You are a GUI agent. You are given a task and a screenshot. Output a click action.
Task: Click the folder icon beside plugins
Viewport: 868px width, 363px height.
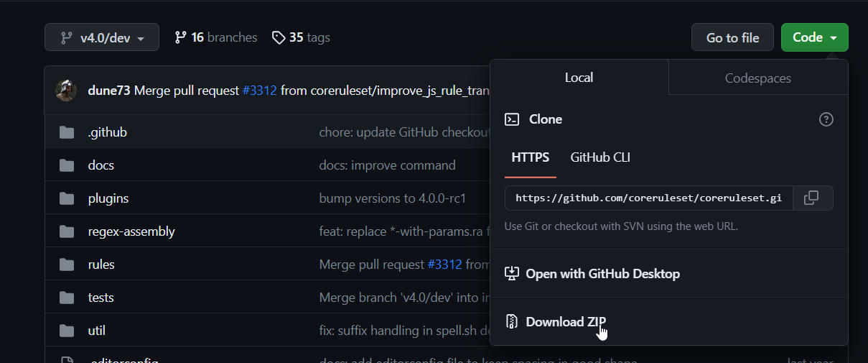67,198
